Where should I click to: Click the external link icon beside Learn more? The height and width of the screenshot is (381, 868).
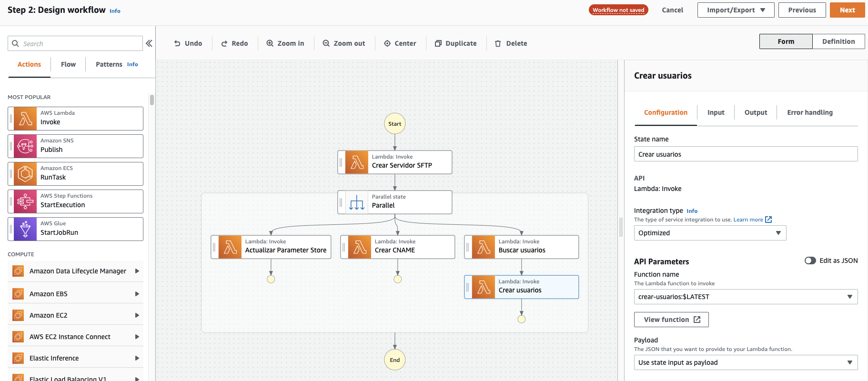point(768,220)
